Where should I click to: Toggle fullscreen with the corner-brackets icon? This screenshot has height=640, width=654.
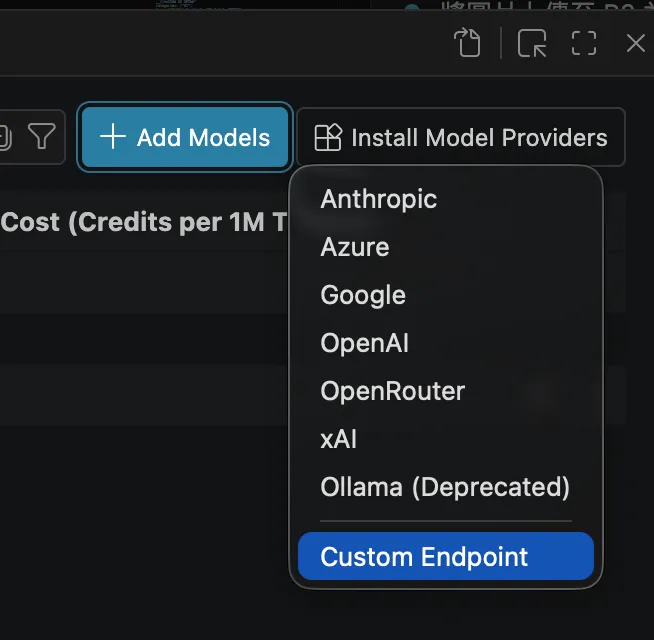[x=584, y=43]
